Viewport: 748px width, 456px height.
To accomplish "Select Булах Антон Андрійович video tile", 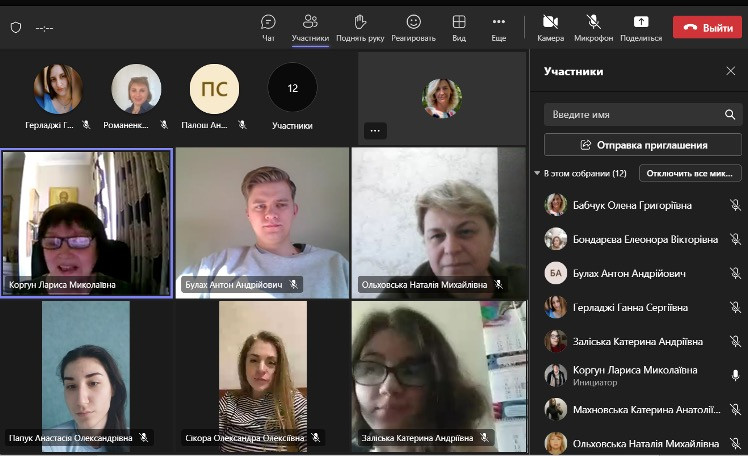I will [262, 223].
